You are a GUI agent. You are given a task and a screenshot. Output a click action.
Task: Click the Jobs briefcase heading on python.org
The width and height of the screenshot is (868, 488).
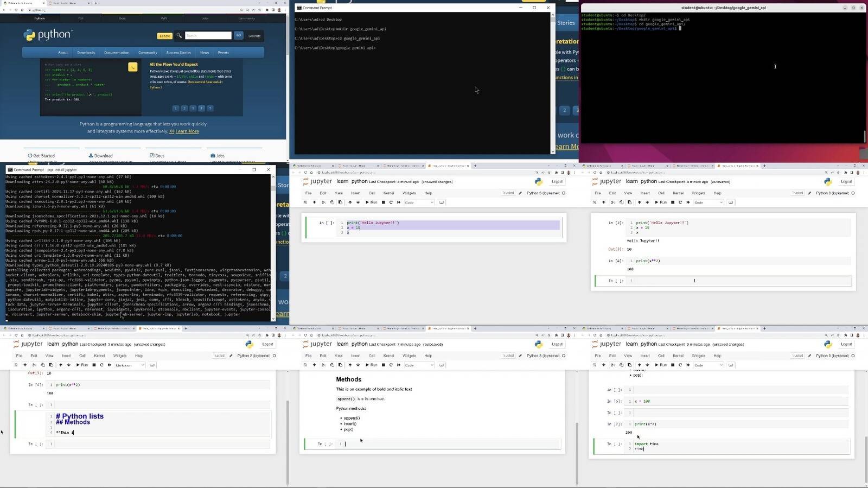pyautogui.click(x=218, y=156)
